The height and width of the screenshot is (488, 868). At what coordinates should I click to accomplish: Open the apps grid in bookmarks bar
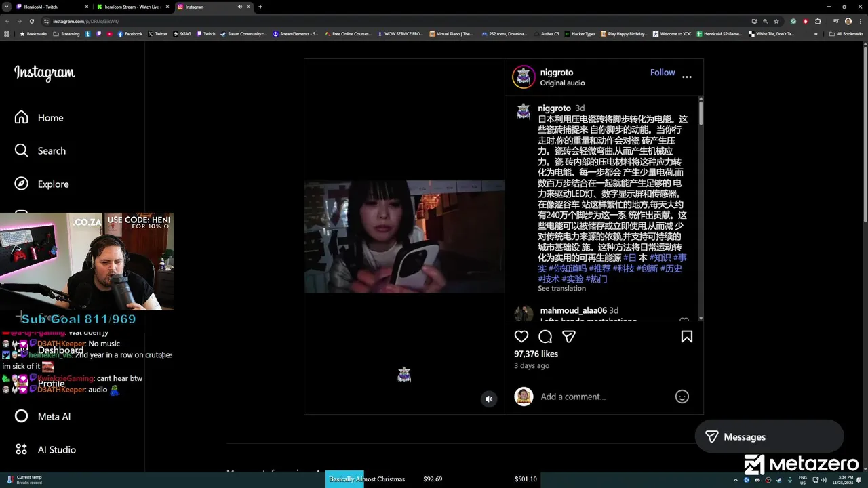(x=7, y=33)
